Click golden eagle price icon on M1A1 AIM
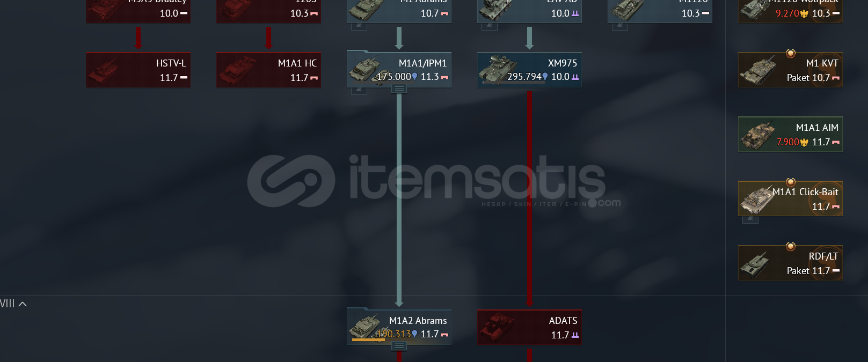Viewport: 868px width, 362px height. click(804, 143)
